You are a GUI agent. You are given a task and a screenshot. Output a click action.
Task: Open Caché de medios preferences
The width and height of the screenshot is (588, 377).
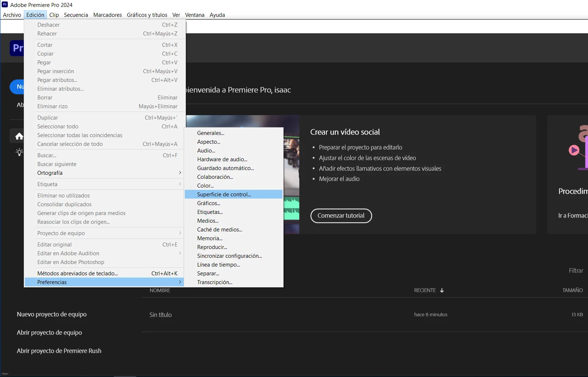(234, 230)
